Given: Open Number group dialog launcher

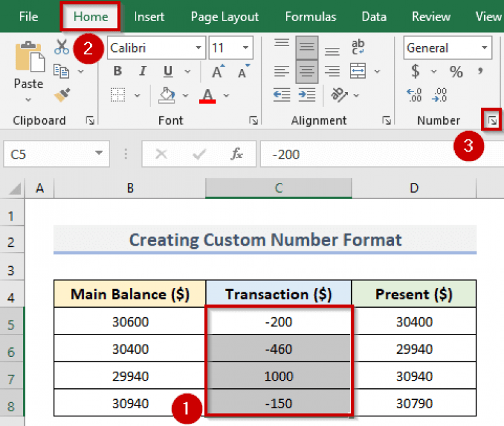Looking at the screenshot, I should tap(492, 121).
